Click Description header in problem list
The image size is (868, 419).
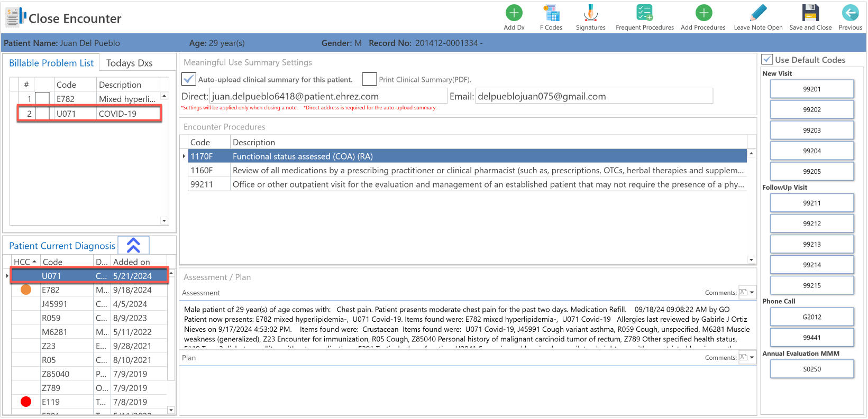click(x=128, y=85)
